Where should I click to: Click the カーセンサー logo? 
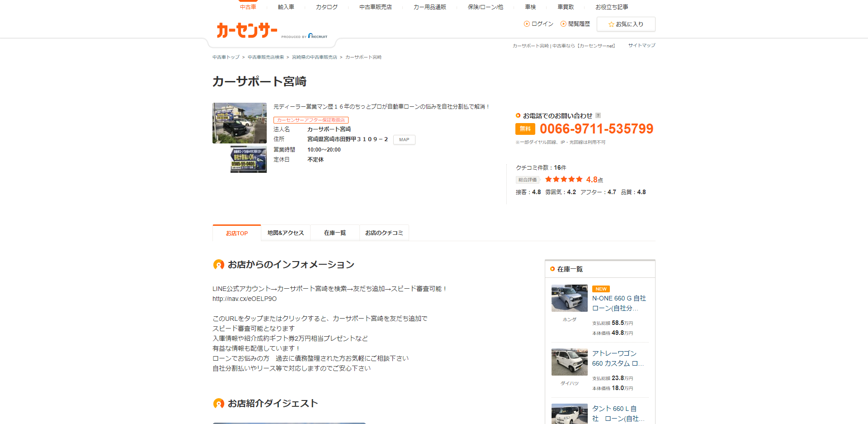pyautogui.click(x=247, y=30)
